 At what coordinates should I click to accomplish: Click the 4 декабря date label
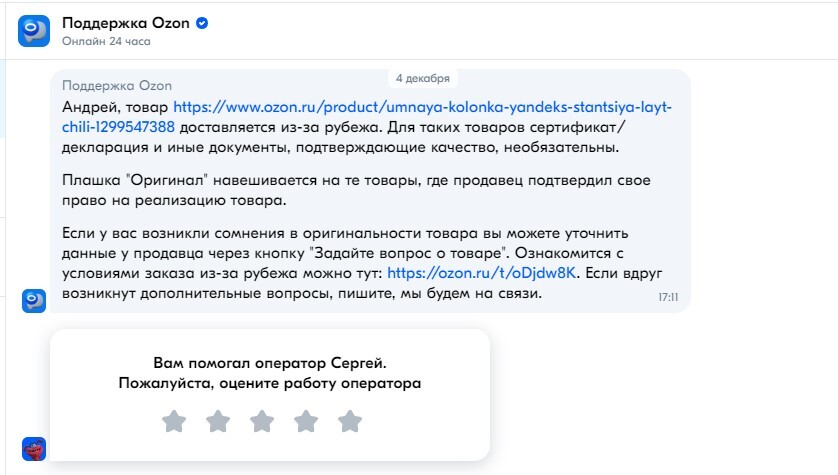[423, 78]
